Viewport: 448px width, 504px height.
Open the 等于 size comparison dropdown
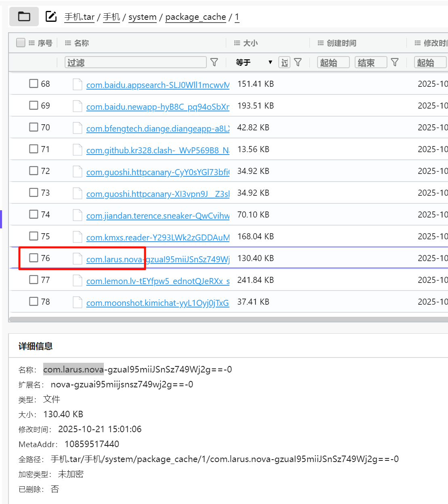(x=254, y=62)
